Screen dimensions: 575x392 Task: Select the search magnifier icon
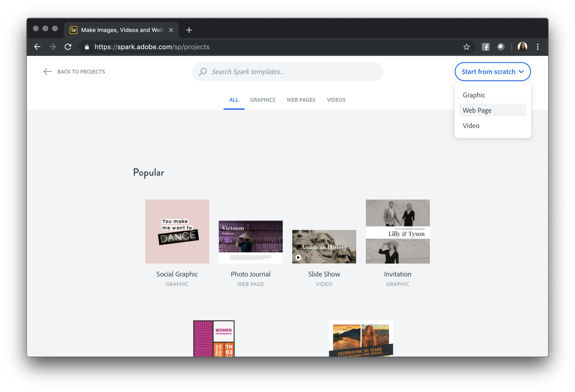point(203,72)
